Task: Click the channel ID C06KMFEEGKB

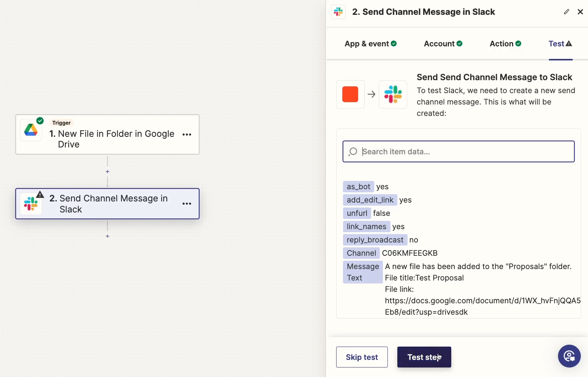Action: pos(410,253)
